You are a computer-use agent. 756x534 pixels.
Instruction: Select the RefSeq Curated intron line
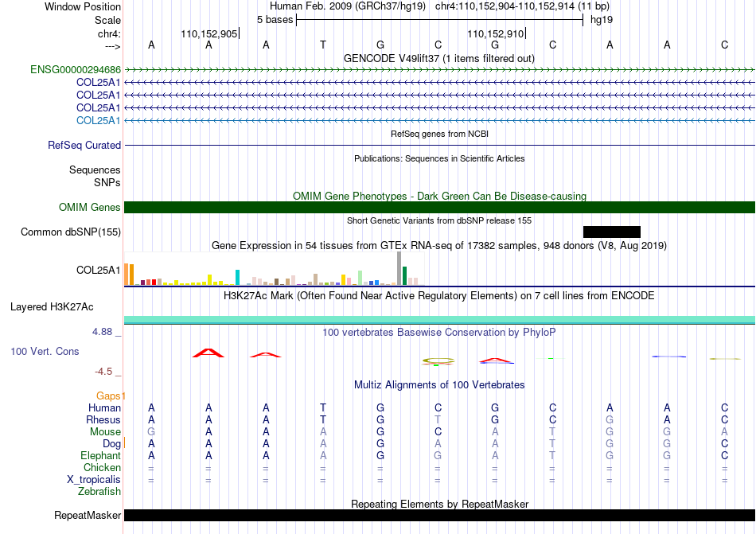tap(440, 145)
